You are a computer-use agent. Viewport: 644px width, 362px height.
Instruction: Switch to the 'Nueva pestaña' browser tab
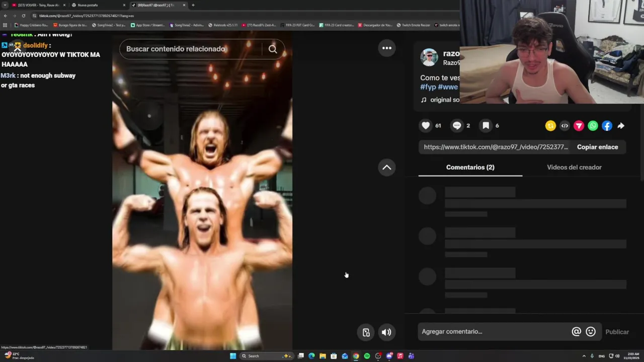(x=98, y=5)
